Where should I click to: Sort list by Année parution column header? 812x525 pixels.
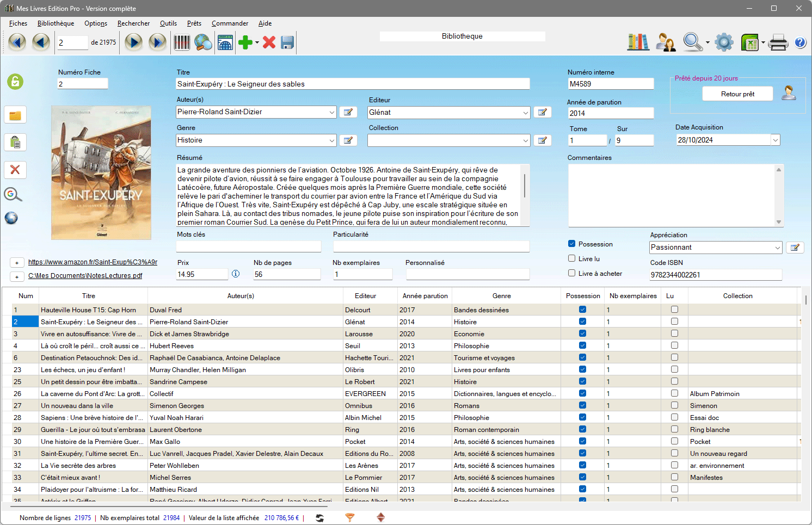pyautogui.click(x=425, y=296)
